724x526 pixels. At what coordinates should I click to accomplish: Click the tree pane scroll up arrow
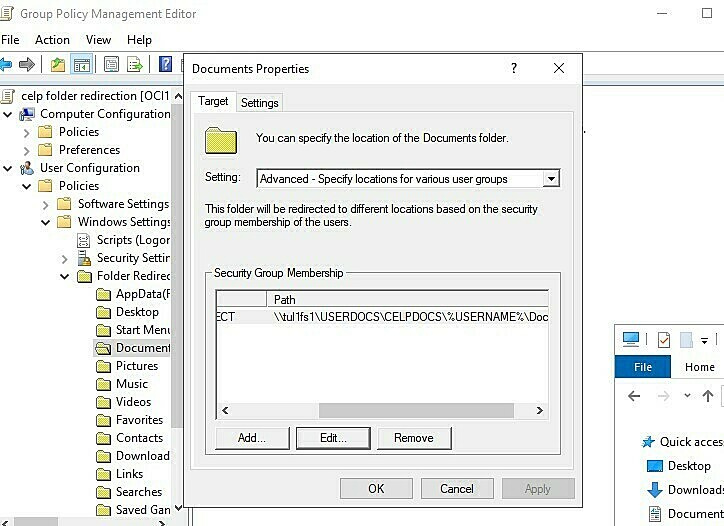(178, 97)
